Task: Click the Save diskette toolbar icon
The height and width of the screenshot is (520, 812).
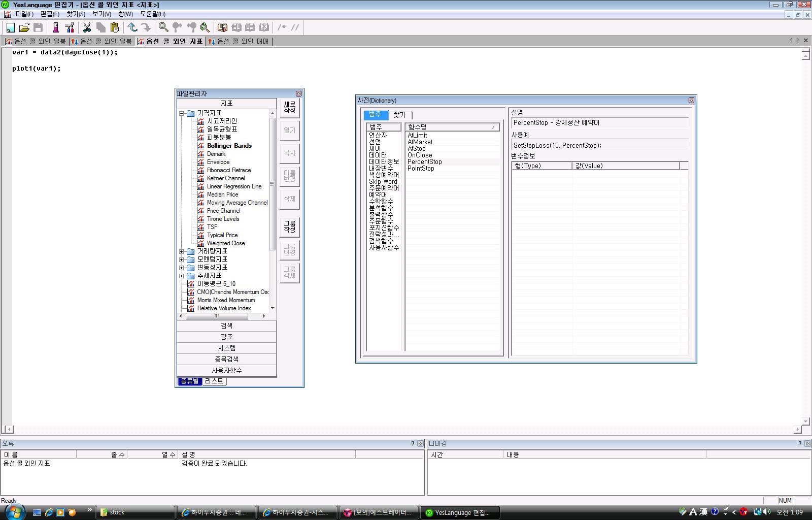Action: pos(38,27)
